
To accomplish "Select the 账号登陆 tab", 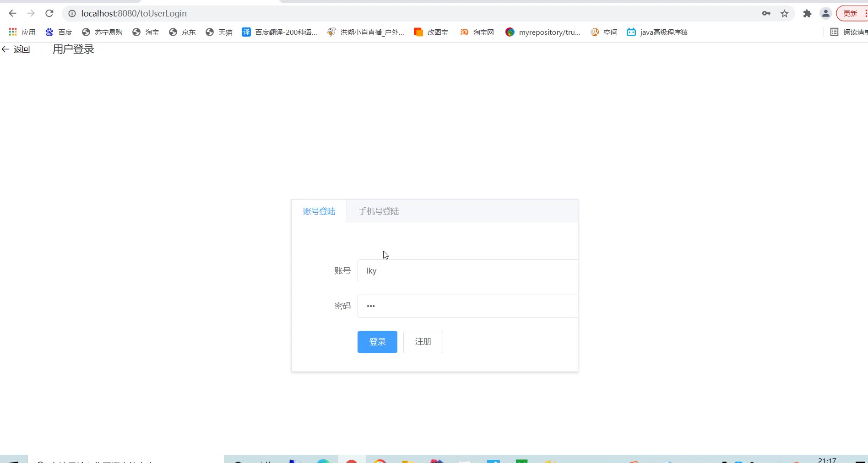I will tap(319, 211).
